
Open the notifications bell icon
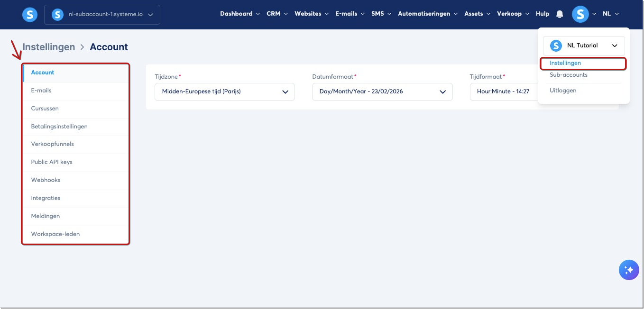pyautogui.click(x=560, y=14)
